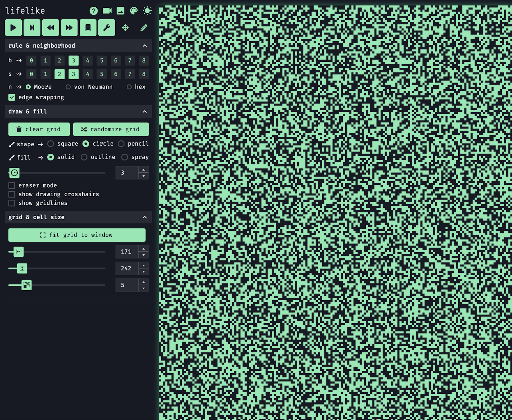
Task: Enable eraser mode checkbox
Action: (12, 185)
